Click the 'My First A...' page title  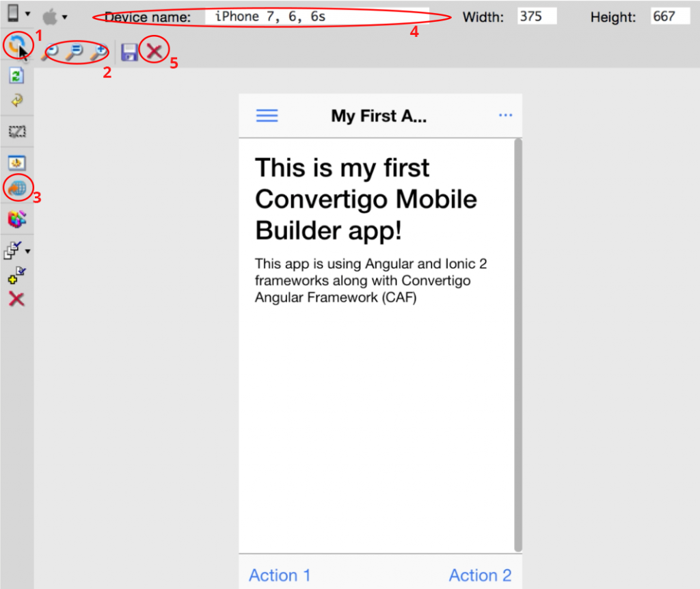[379, 116]
